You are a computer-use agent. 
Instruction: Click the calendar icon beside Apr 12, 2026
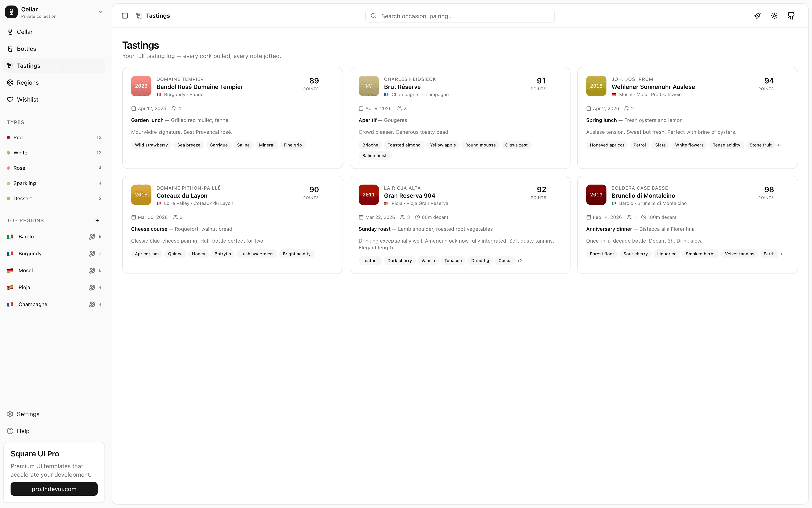pyautogui.click(x=134, y=109)
